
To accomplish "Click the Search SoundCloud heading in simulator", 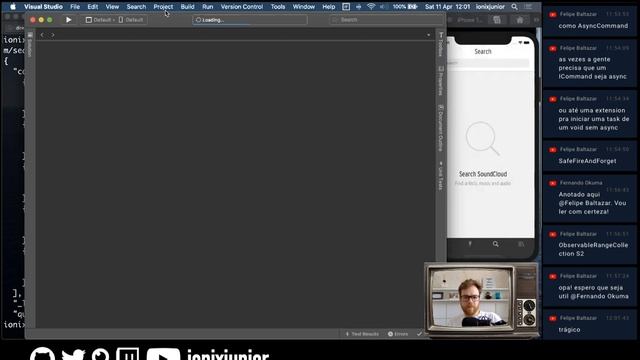I will coord(483,174).
